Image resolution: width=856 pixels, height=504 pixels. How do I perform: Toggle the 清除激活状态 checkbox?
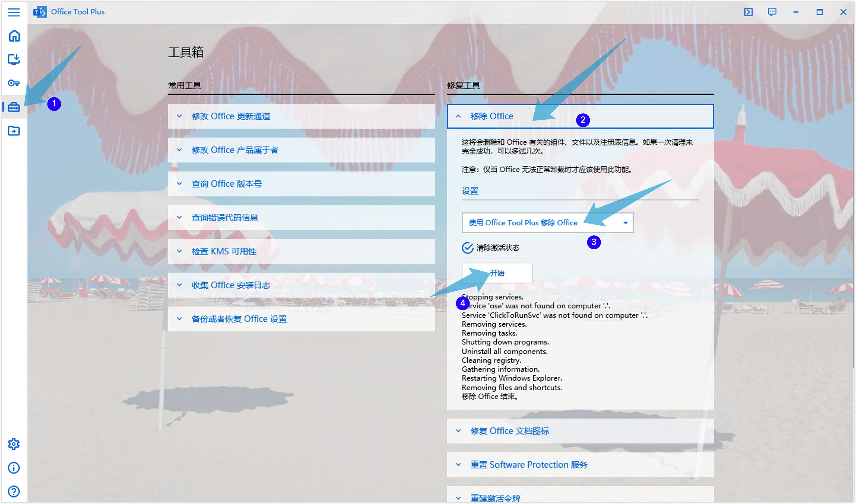[x=467, y=248]
